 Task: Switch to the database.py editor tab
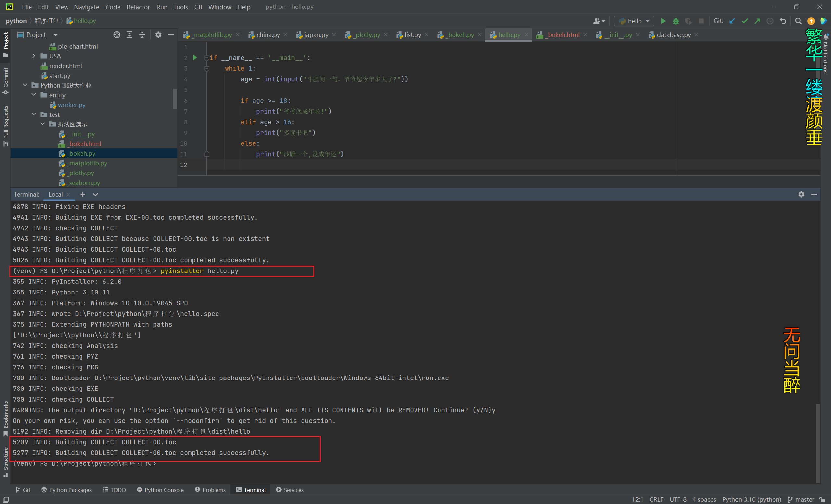pyautogui.click(x=673, y=35)
